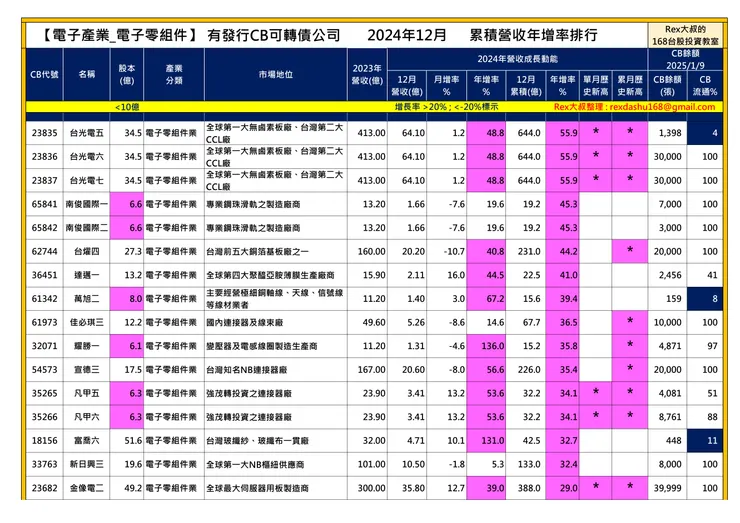The width and height of the screenshot is (740, 523).
Task: Select CB code 62744
Action: [x=44, y=251]
